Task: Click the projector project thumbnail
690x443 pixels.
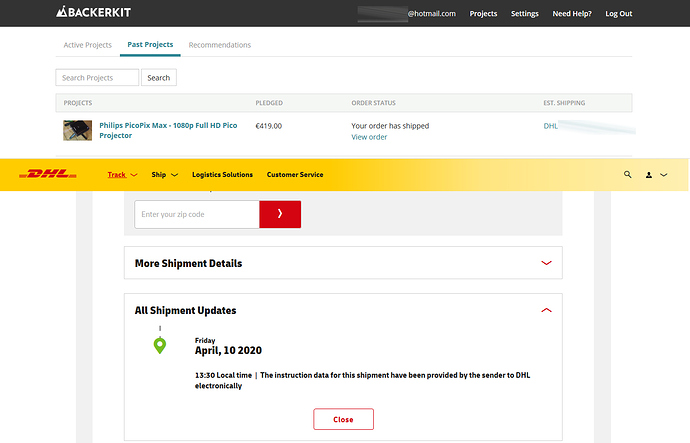Action: tap(77, 130)
